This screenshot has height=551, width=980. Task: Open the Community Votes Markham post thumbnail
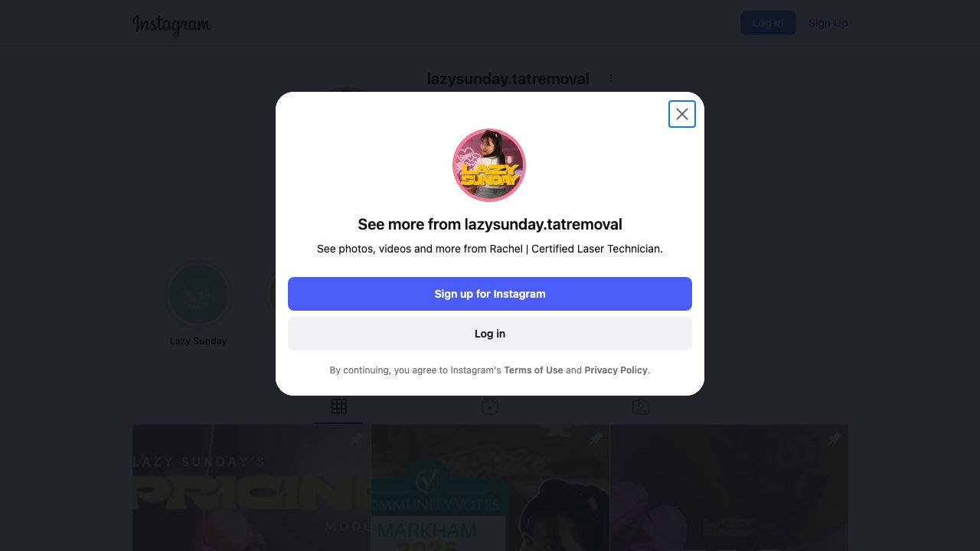tap(490, 488)
